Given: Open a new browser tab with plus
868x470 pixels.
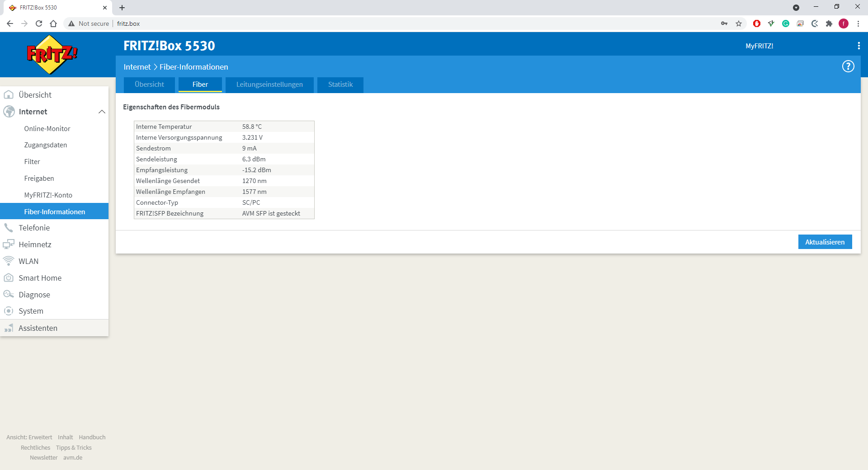Looking at the screenshot, I should 122,8.
